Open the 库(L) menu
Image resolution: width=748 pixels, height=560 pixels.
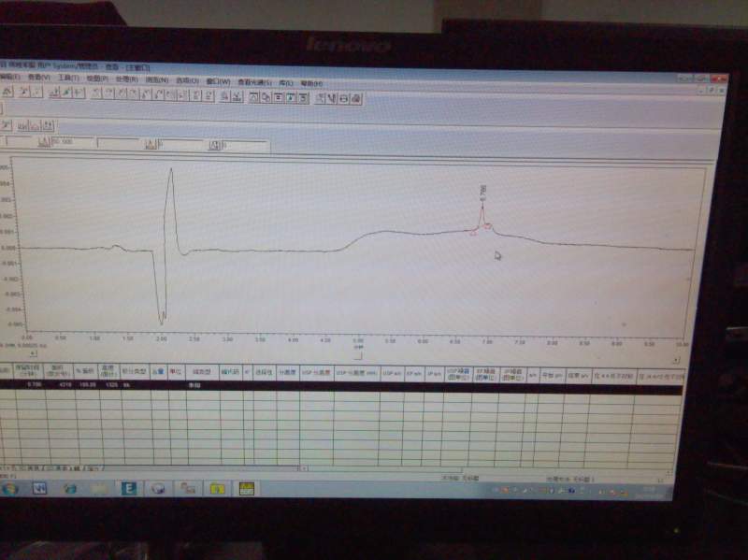tap(285, 83)
